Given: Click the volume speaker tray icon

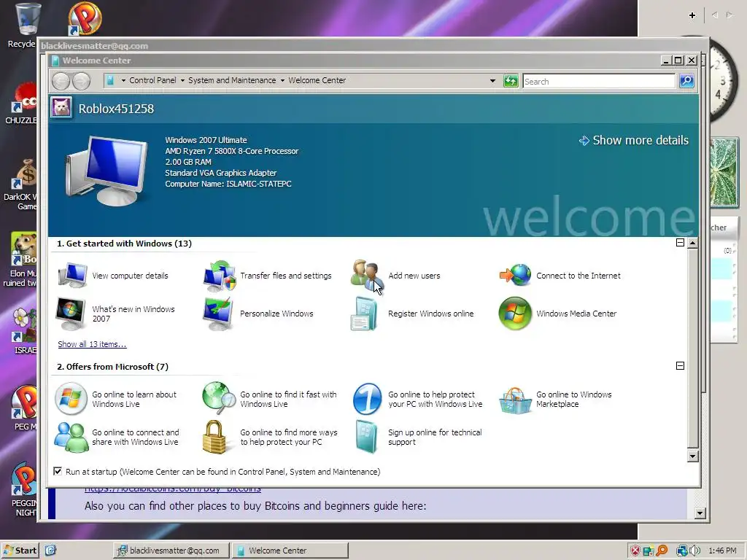Looking at the screenshot, I should coord(695,551).
